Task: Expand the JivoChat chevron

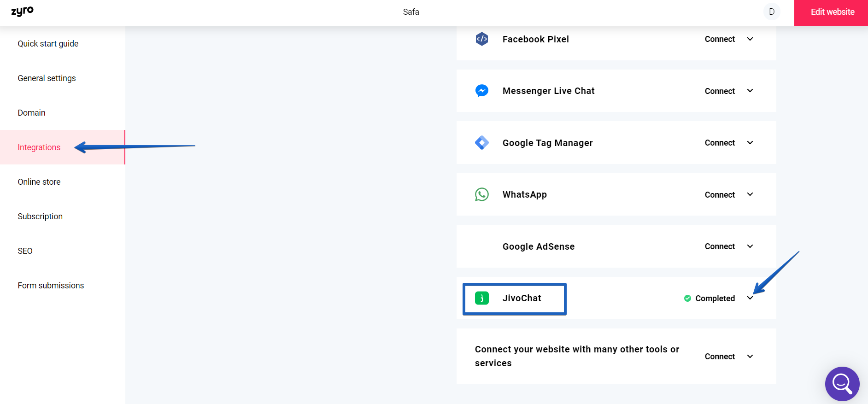Action: [750, 298]
